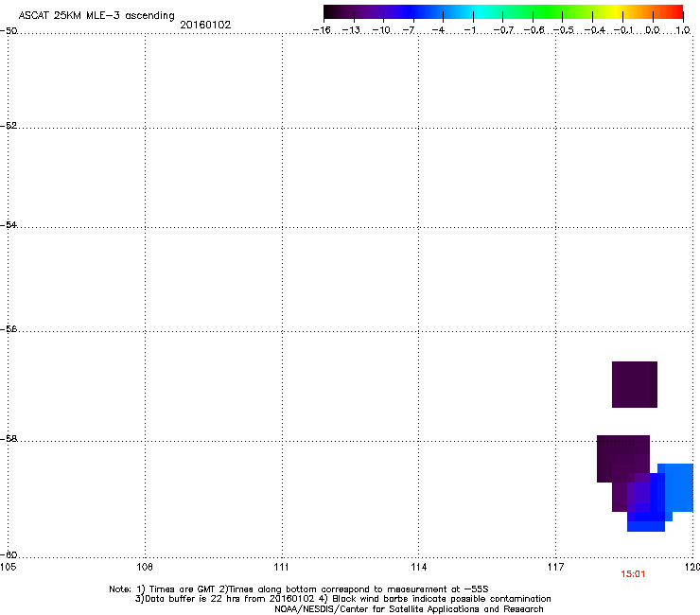The height and width of the screenshot is (615, 700).
Task: Click the title 'ASCAT 25KM MLE-3 ascending'
Action: tap(96, 16)
